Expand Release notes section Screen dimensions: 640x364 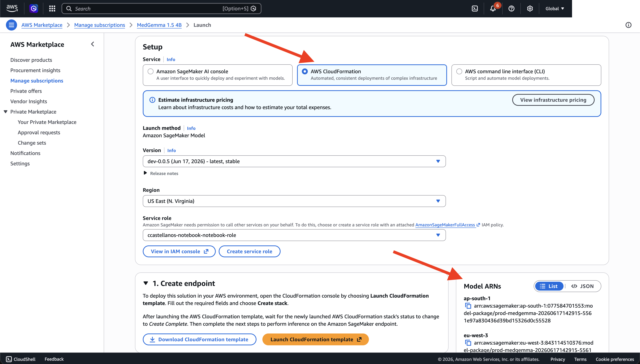pyautogui.click(x=161, y=173)
